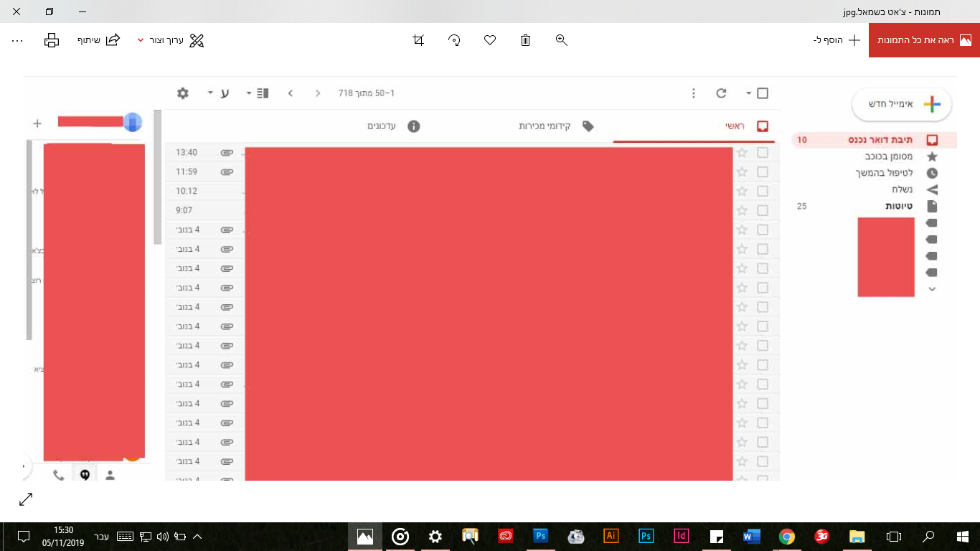Screen dimensions: 980x551
Task: Open zoom with the magnifier icon
Action: pyautogui.click(x=560, y=40)
